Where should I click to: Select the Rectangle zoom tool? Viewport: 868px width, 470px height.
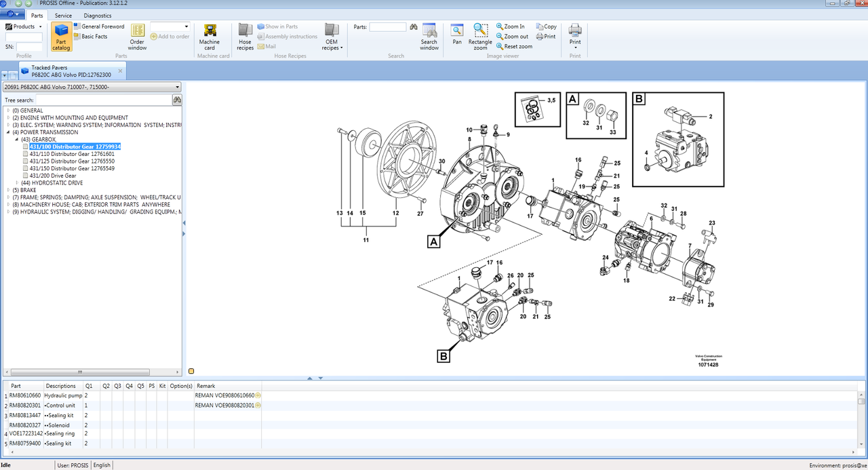480,37
